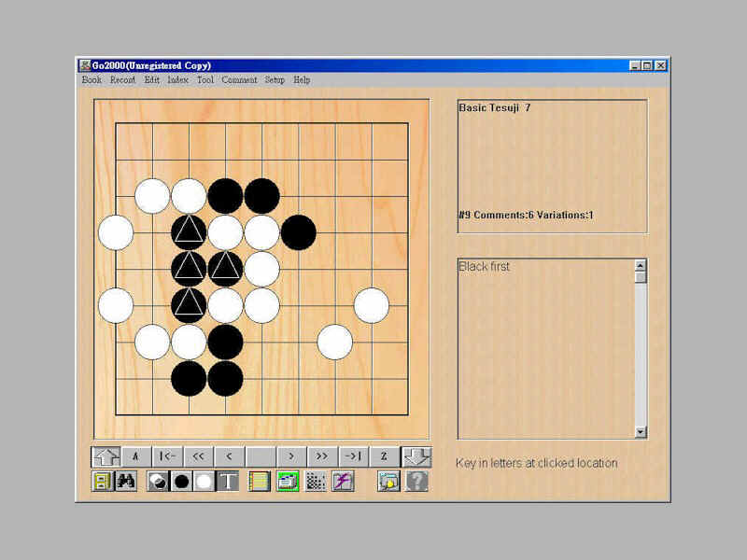The image size is (747, 560).
Task: Click the 'Basic Tesuji 7' title text
Action: 495,107
